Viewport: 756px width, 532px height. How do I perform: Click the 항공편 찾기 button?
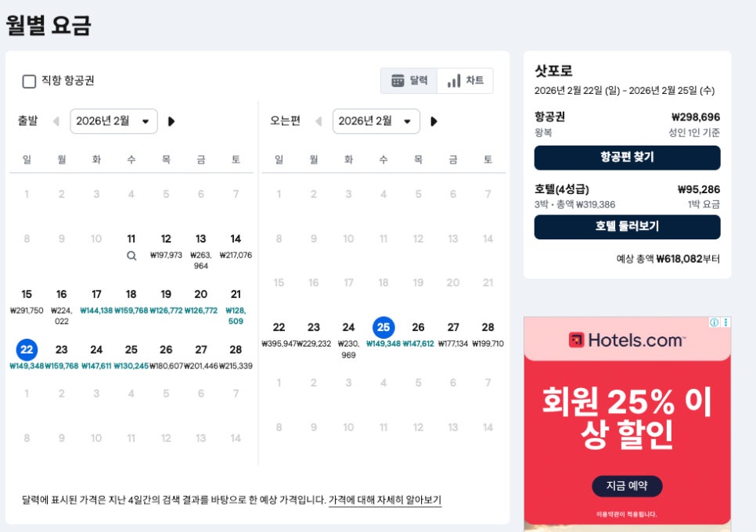pyautogui.click(x=627, y=157)
